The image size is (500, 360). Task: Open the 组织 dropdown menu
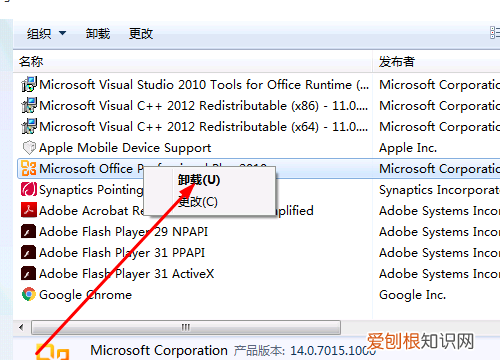[x=46, y=34]
